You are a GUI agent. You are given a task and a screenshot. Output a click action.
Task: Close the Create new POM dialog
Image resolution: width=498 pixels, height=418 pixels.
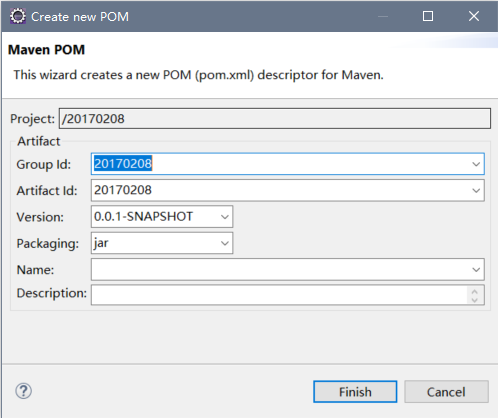(474, 16)
